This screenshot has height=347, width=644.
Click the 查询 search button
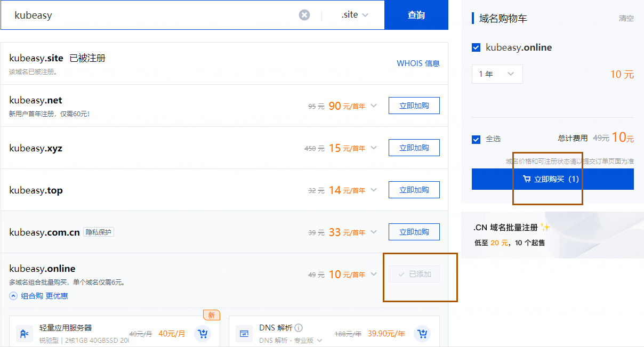[416, 15]
